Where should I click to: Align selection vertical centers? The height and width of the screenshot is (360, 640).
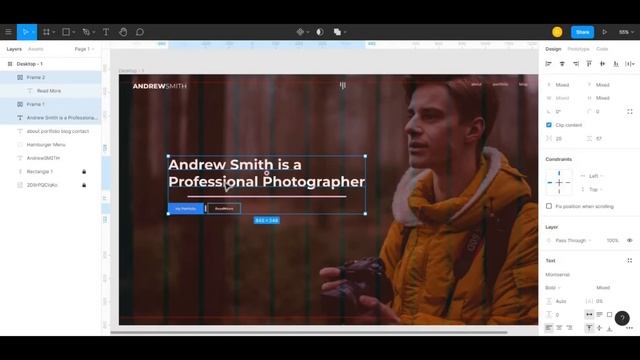point(602,64)
